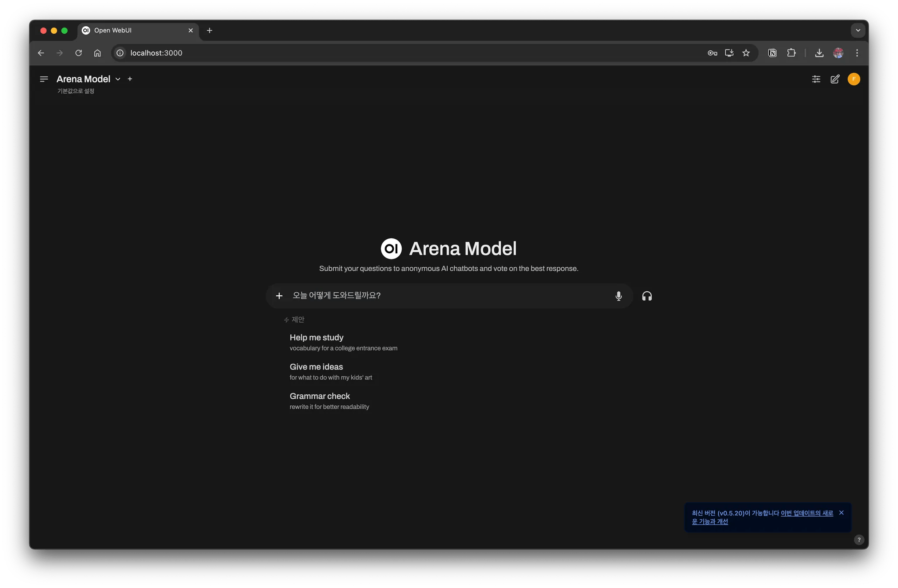Start call mode with headphones icon
The image size is (898, 588).
click(x=647, y=296)
